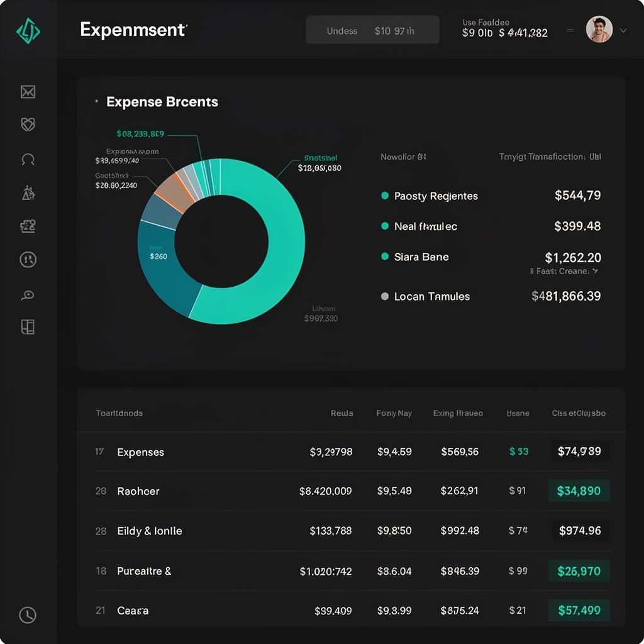Open the round people icon in sidebar
The image size is (644, 644).
(28, 260)
